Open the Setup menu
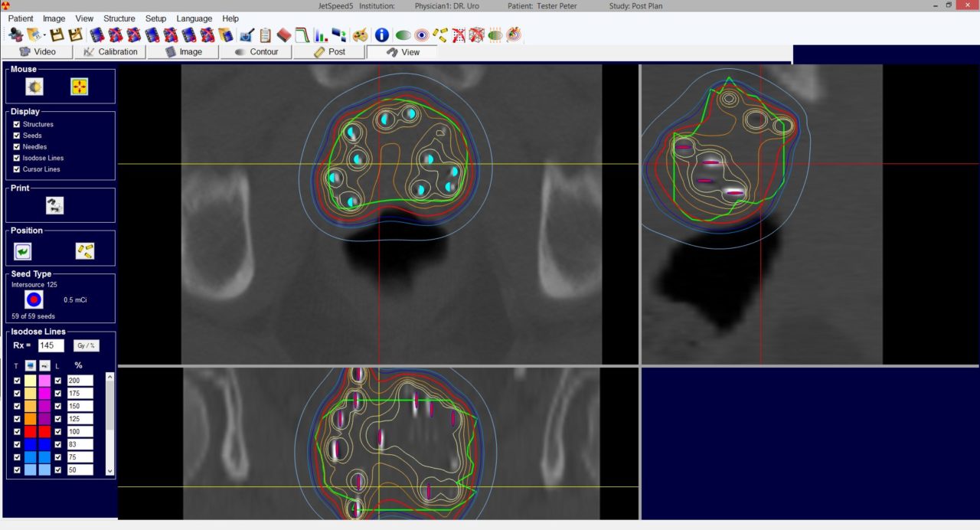Image resolution: width=980 pixels, height=530 pixels. pyautogui.click(x=155, y=18)
